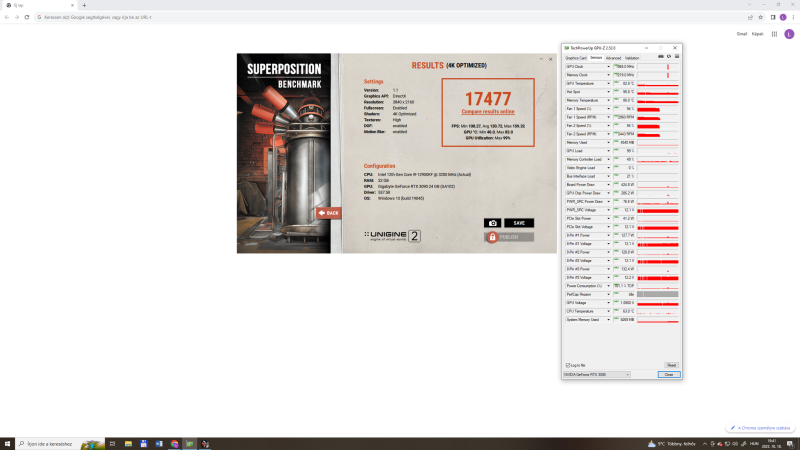
Task: Take a GPU-Z screenshot via camera icon
Action: [x=661, y=57]
